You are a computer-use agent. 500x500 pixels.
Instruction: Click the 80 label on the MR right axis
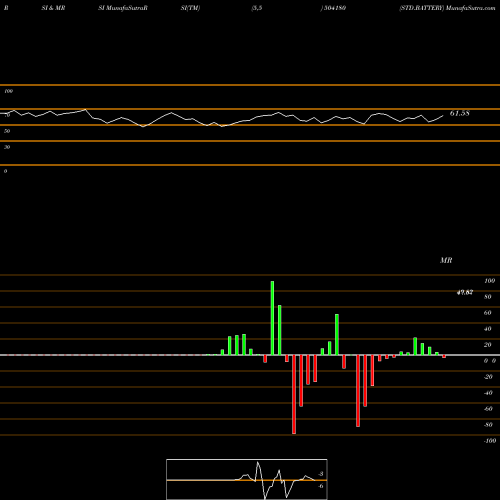[488, 297]
